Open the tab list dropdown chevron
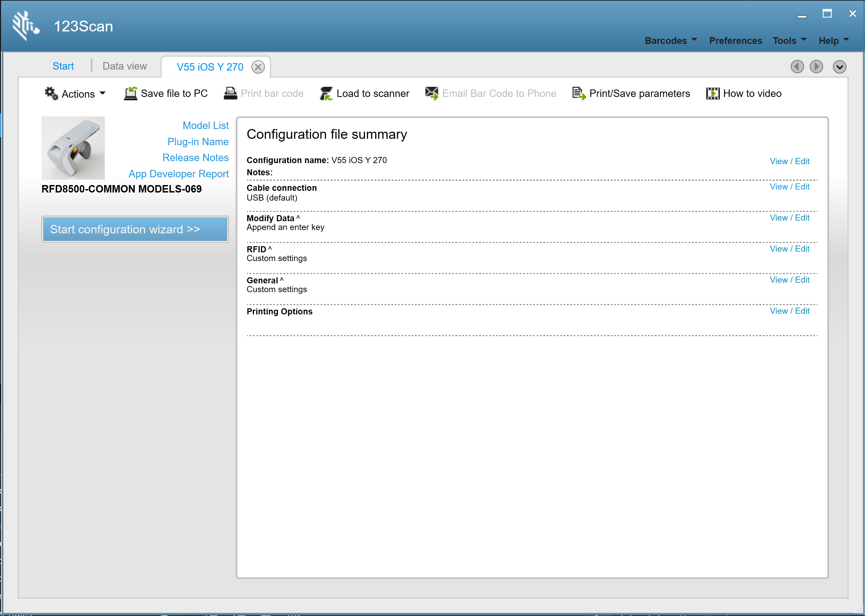 839,67
